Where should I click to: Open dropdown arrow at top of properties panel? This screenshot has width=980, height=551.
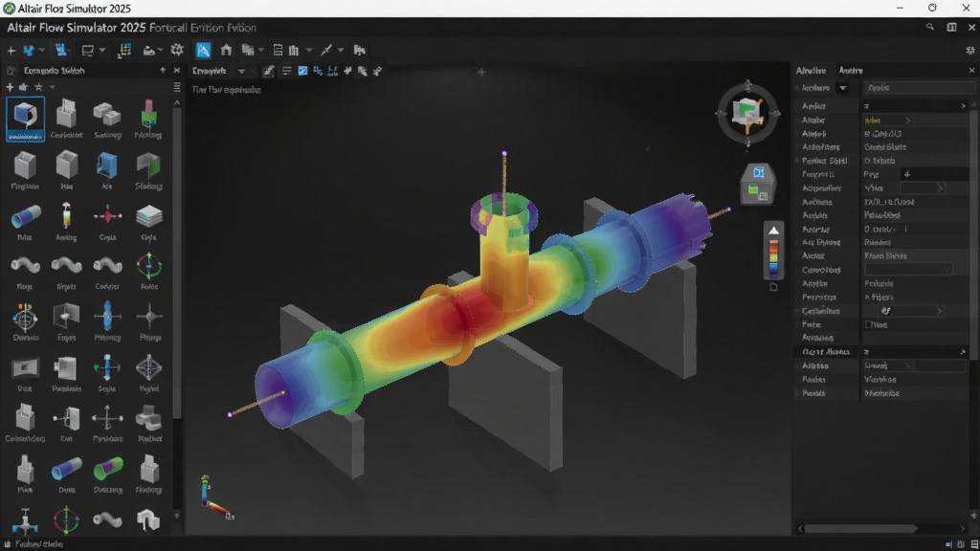[842, 88]
